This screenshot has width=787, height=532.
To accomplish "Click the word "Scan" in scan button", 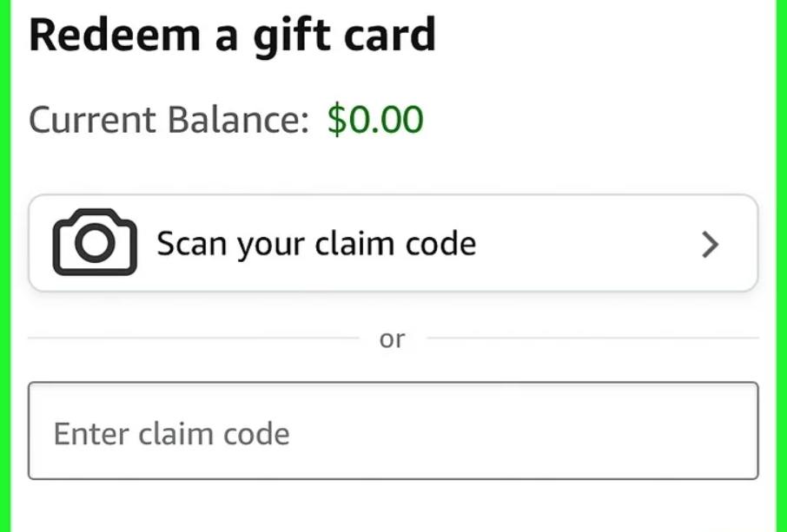I will (189, 244).
